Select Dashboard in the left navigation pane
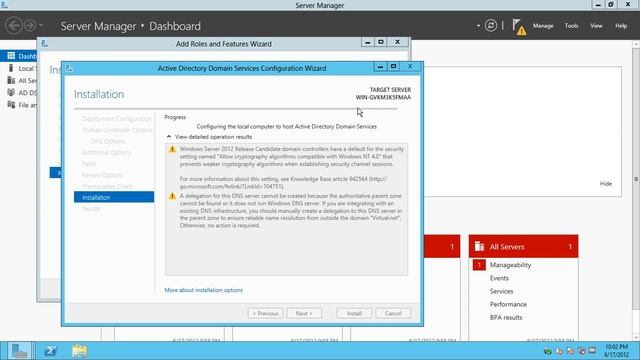The width and height of the screenshot is (640, 360). 19,56
